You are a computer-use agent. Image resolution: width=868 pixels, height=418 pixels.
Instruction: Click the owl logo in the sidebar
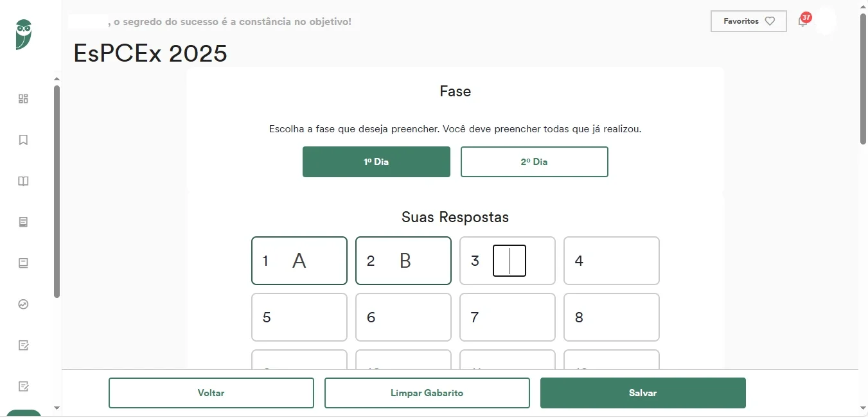pos(24,35)
